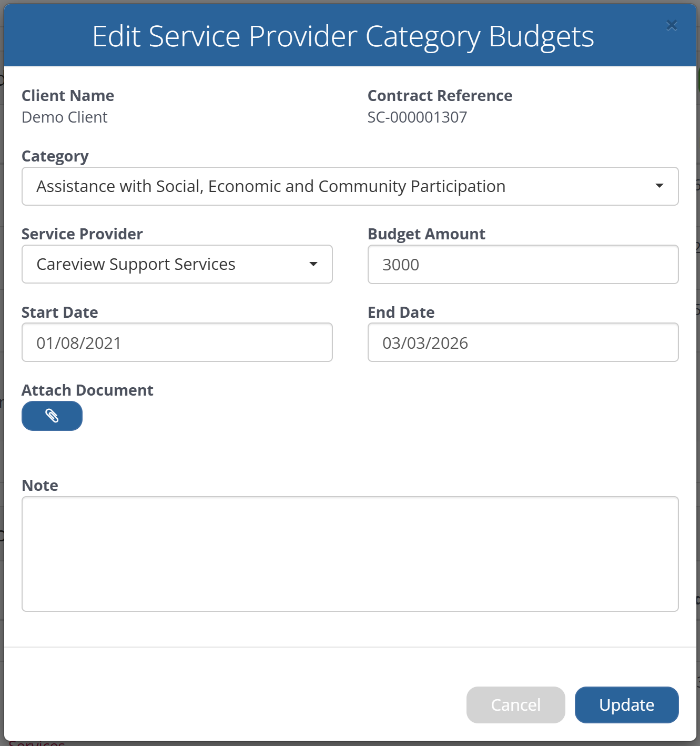Open the Category dropdown arrow
This screenshot has width=700, height=746.
tap(659, 186)
